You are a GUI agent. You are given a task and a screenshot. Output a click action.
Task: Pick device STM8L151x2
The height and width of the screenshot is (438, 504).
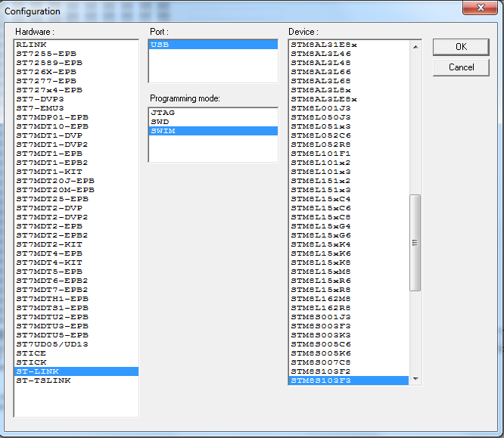349,181
